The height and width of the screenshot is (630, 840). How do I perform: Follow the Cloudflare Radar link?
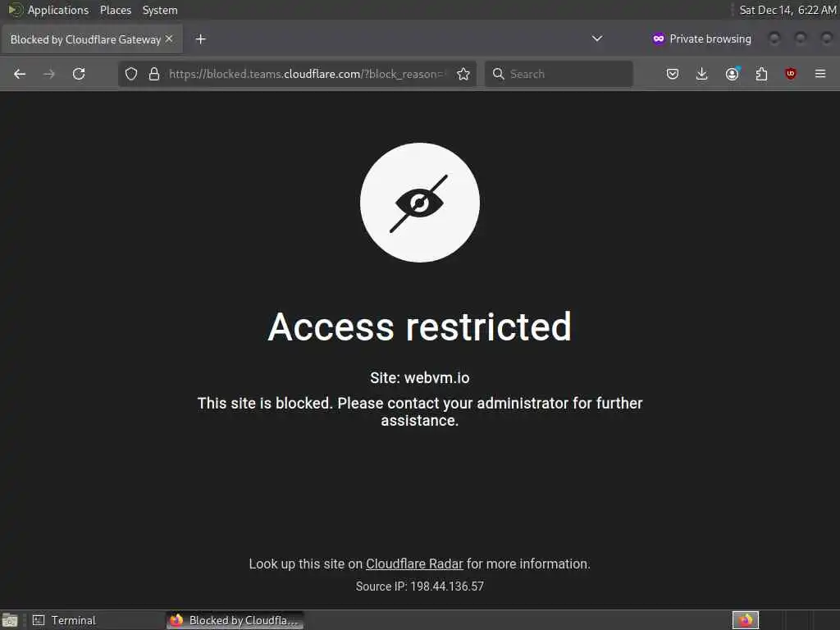coord(414,564)
